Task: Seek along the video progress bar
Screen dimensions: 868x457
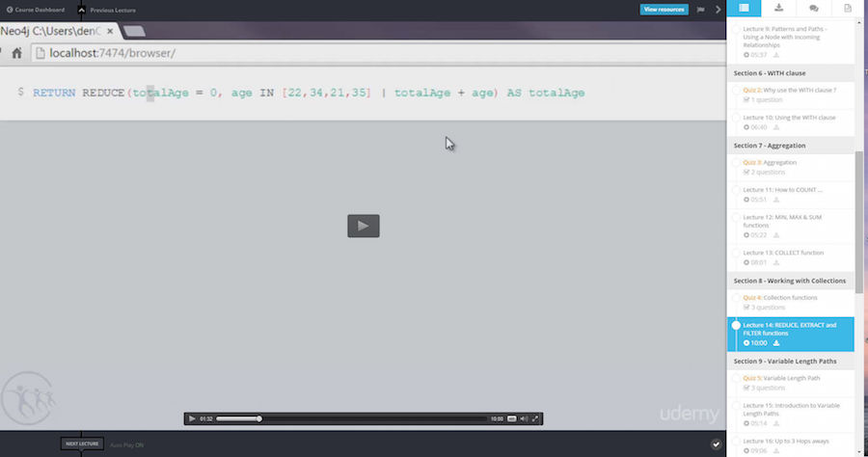Action: point(351,418)
